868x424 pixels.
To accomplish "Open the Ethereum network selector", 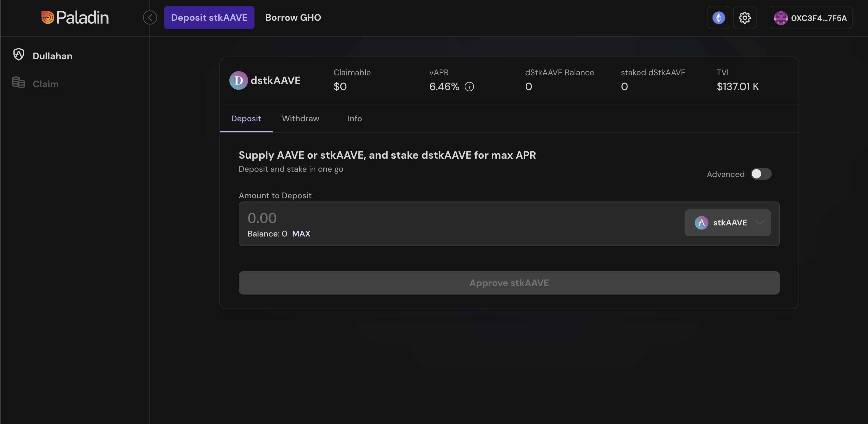I will pyautogui.click(x=718, y=17).
